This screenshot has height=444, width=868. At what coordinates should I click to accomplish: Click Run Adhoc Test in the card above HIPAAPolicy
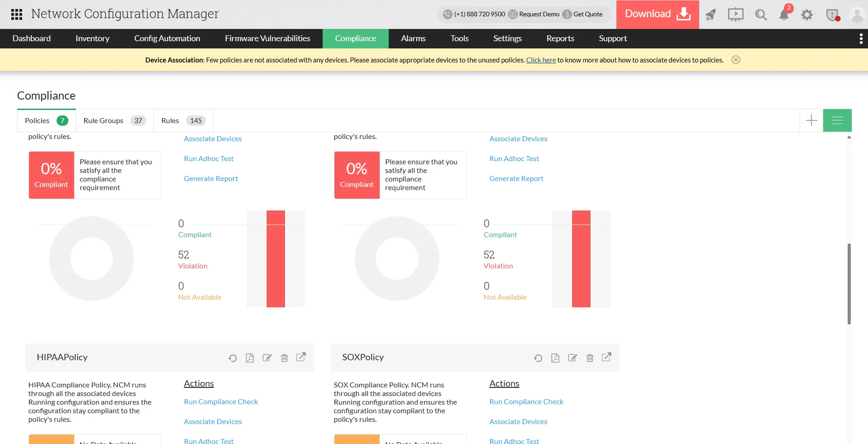coord(209,158)
